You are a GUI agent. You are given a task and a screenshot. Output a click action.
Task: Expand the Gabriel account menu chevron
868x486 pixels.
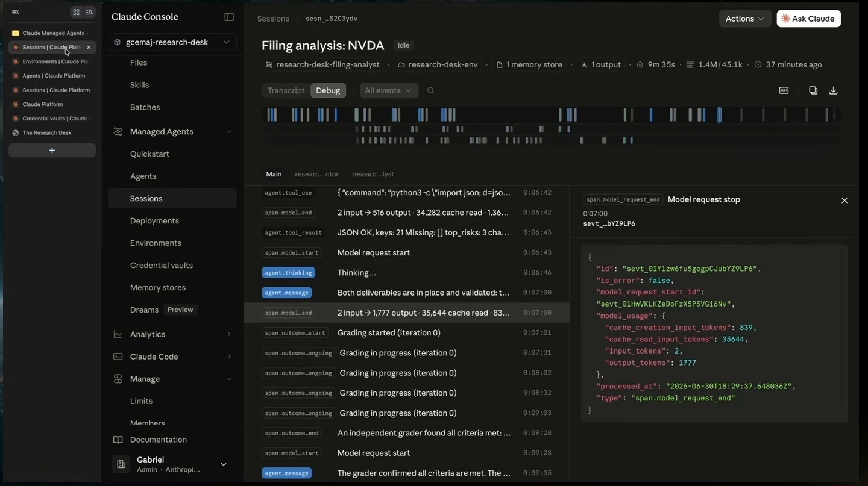point(224,464)
